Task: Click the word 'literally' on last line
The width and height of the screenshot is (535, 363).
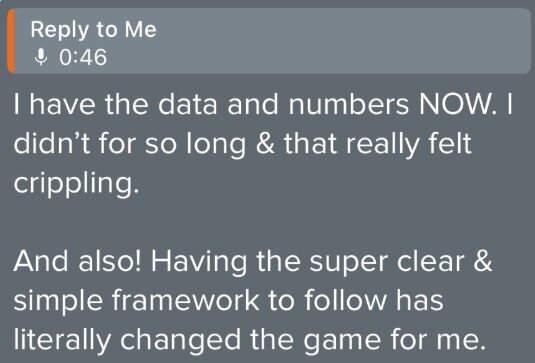Action: (62, 340)
